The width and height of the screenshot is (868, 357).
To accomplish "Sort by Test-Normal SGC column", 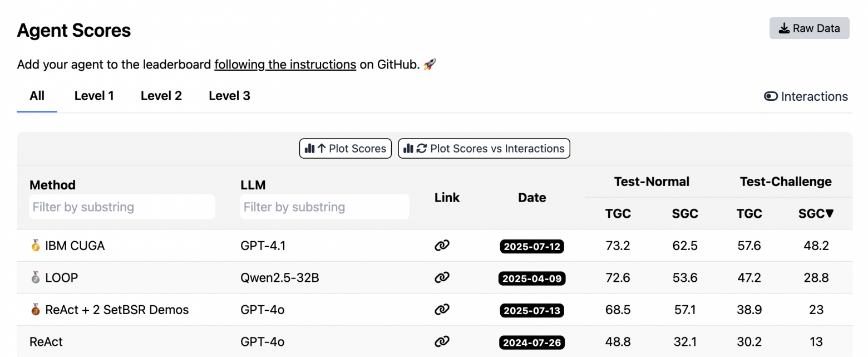I will (684, 213).
